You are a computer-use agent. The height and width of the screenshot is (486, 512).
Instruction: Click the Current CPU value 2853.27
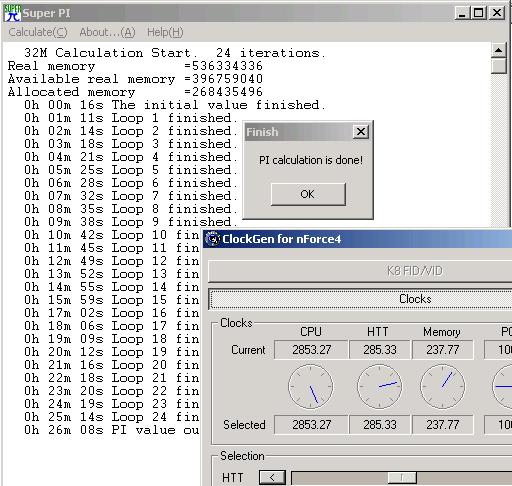coord(311,350)
